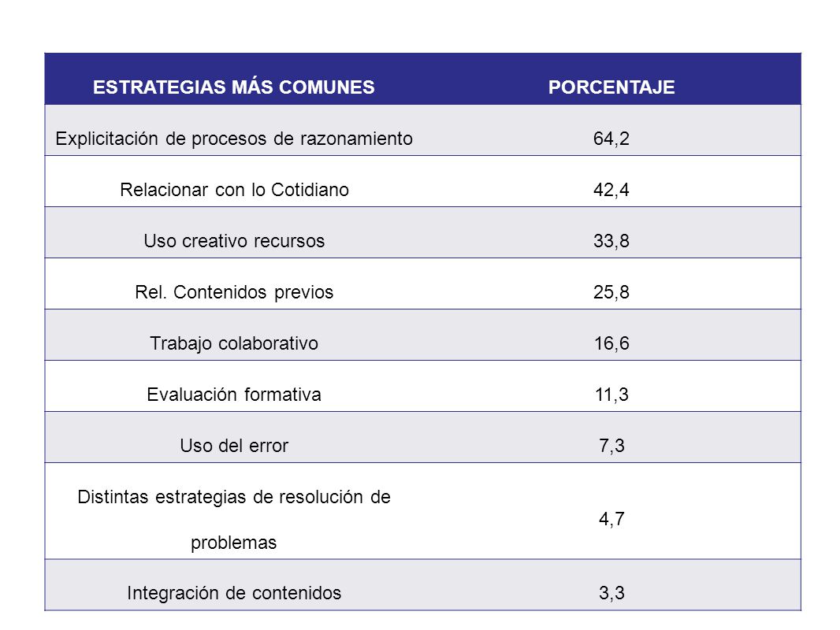Click Rel. Contenidos previos entry

click(x=234, y=292)
